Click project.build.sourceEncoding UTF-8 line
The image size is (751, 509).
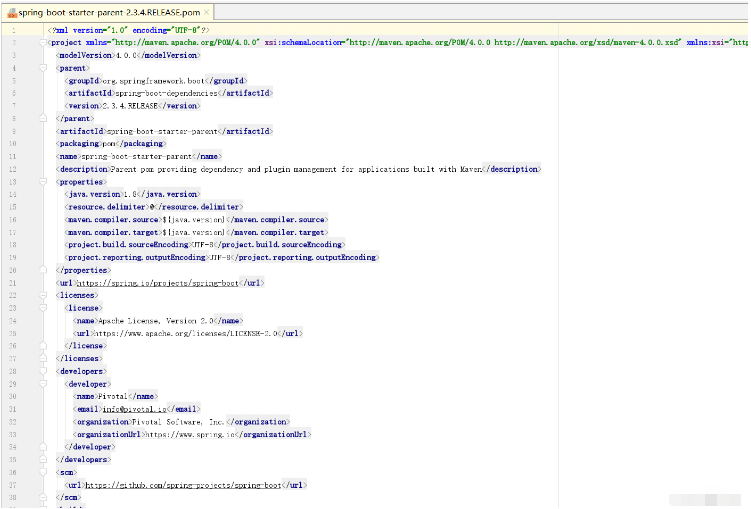coord(205,245)
